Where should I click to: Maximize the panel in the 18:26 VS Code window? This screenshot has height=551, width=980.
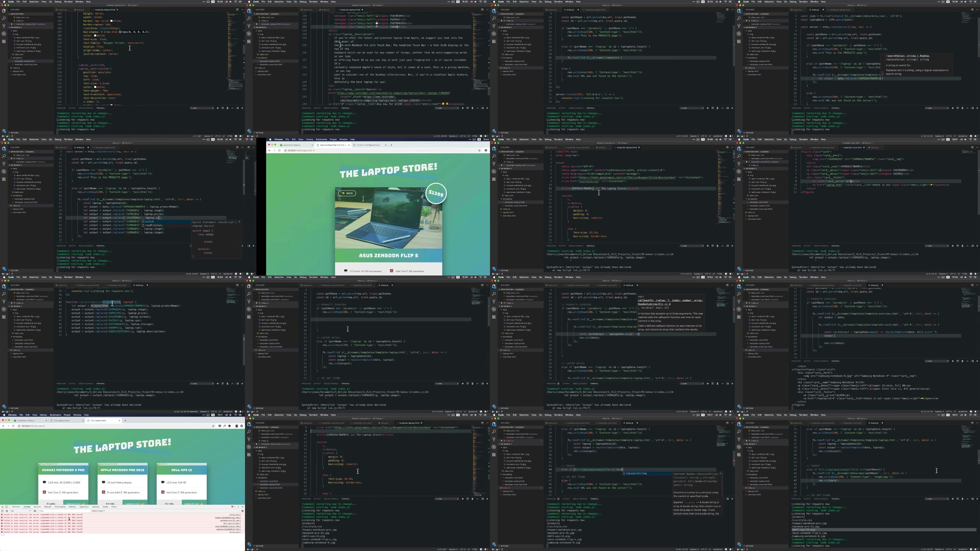click(232, 108)
